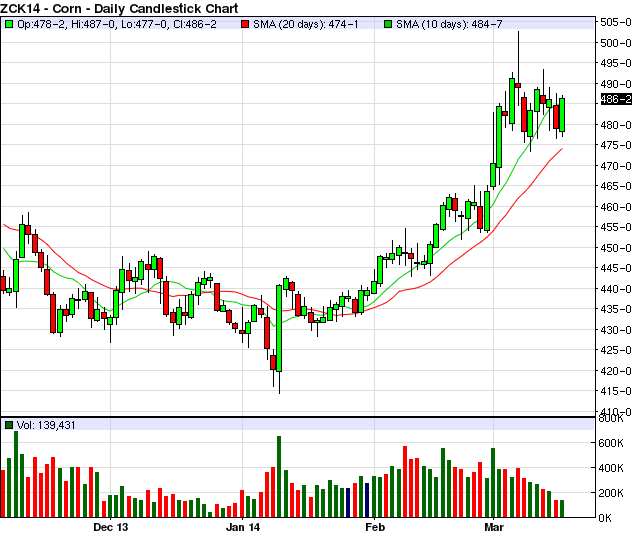Click the 'Dec 13' date axis label

[x=111, y=527]
